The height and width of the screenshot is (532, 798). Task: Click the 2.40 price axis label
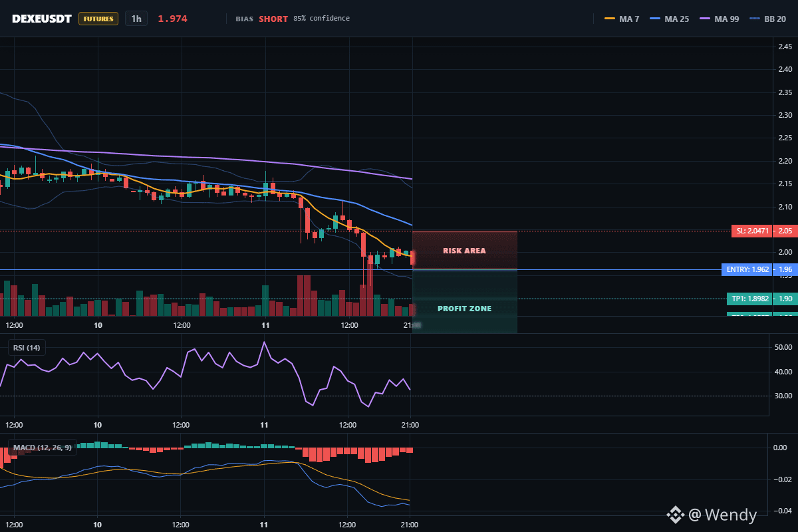click(x=785, y=69)
